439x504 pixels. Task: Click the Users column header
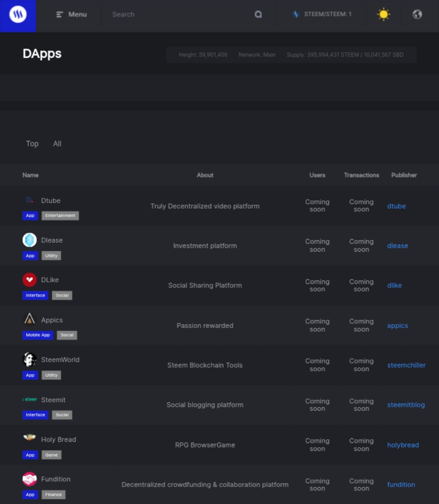pos(317,175)
